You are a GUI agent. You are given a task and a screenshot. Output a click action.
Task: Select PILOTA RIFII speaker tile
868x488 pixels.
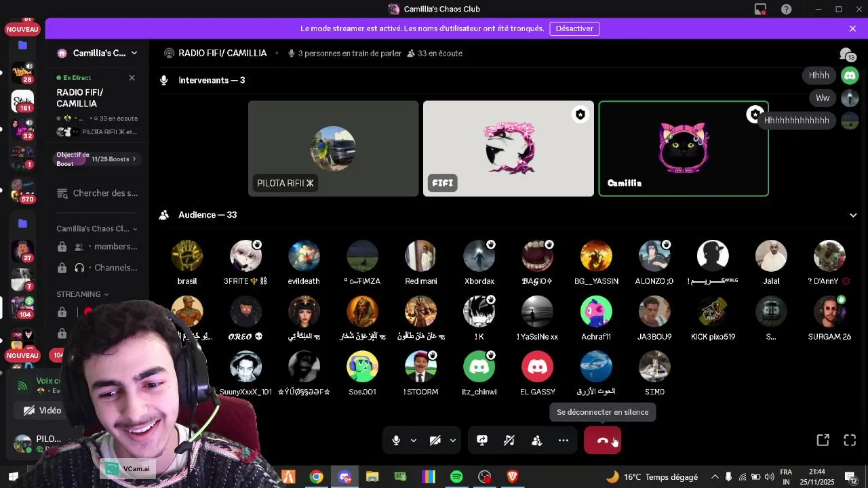point(333,148)
